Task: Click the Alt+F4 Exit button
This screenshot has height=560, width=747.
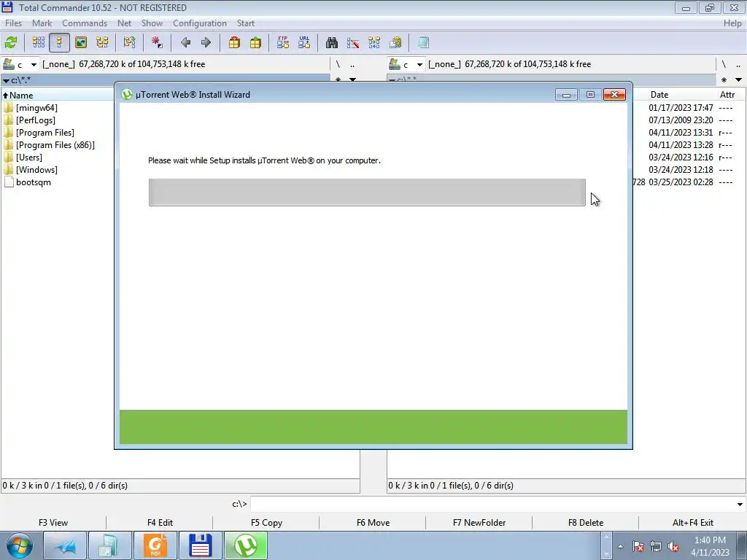Action: (x=693, y=522)
